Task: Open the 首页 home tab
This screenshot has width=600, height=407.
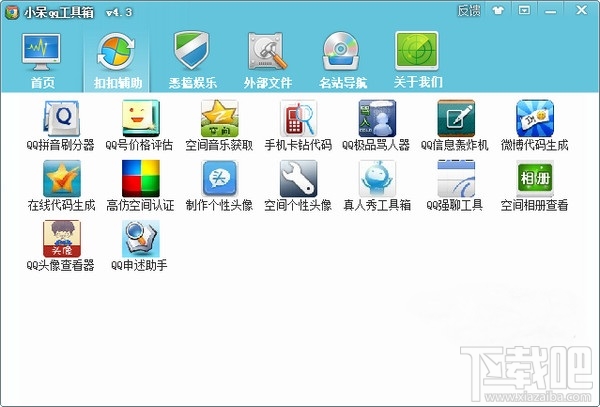Action: point(41,61)
